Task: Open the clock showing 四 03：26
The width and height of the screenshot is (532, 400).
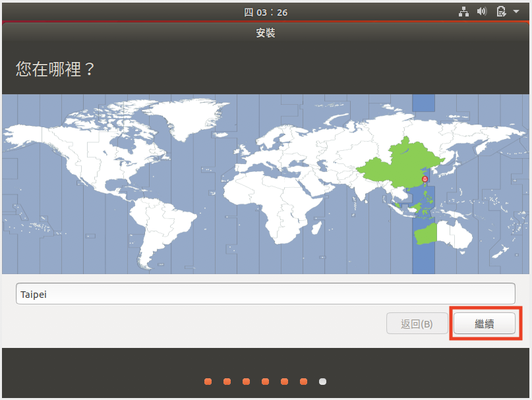Action: [266, 13]
